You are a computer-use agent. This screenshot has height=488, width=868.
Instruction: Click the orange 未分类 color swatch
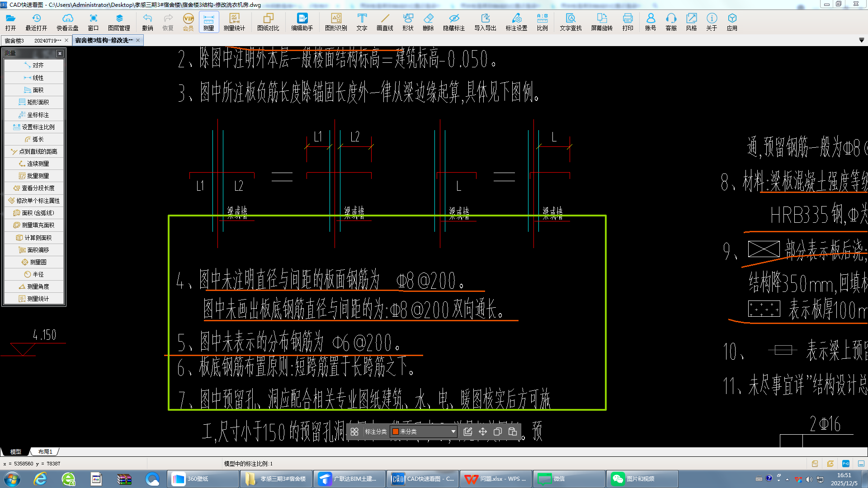396,432
